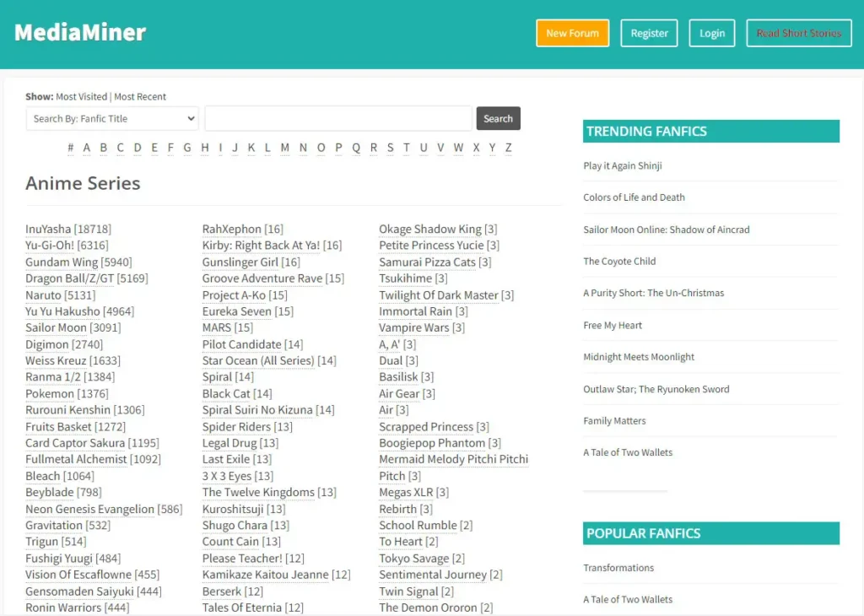Open popular fanfic Transformations
Screen dimensions: 864x616
pyautogui.click(x=618, y=568)
